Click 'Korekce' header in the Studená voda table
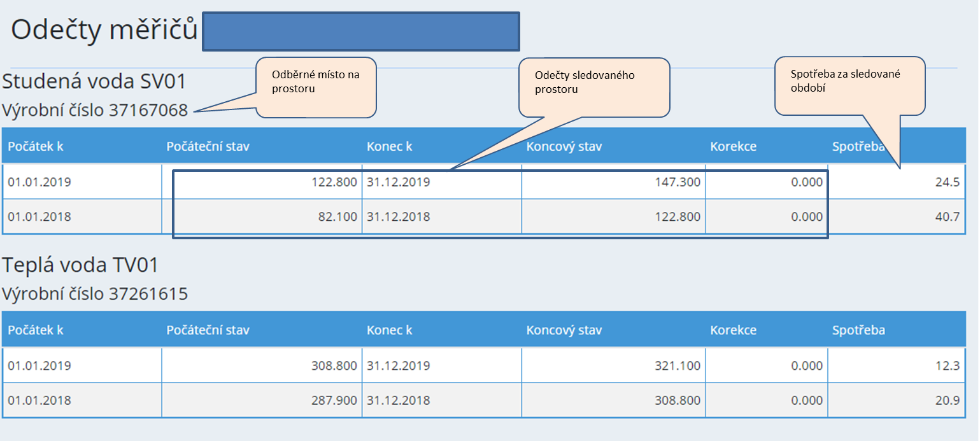This screenshot has width=980, height=441. 733,146
